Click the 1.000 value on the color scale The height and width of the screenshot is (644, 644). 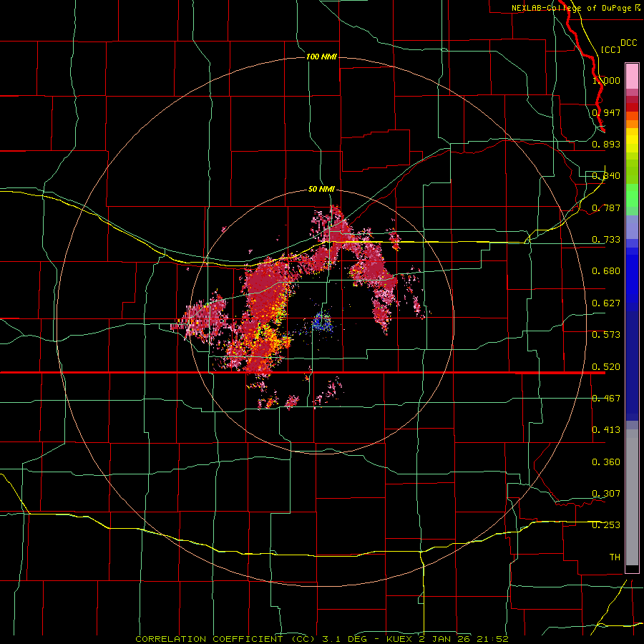(606, 80)
